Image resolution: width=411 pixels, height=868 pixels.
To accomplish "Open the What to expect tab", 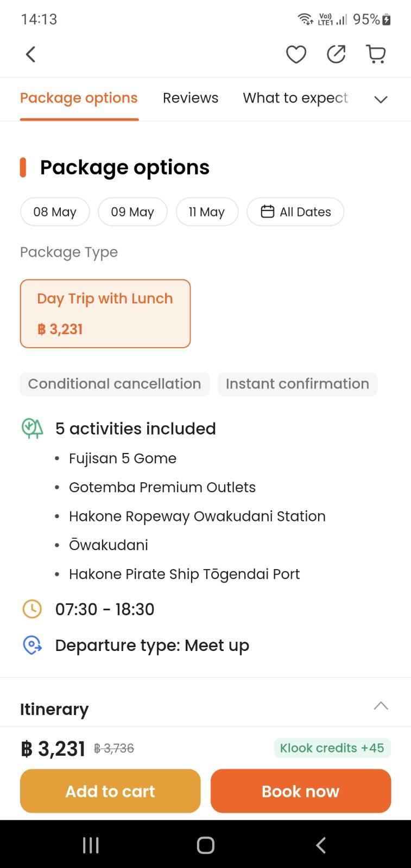I will click(295, 98).
